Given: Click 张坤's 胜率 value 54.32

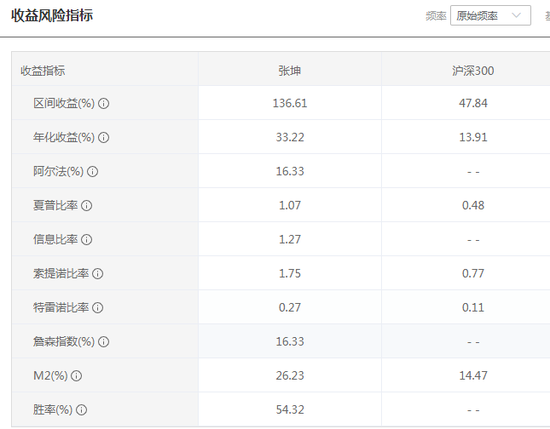Looking at the screenshot, I should click(290, 410).
